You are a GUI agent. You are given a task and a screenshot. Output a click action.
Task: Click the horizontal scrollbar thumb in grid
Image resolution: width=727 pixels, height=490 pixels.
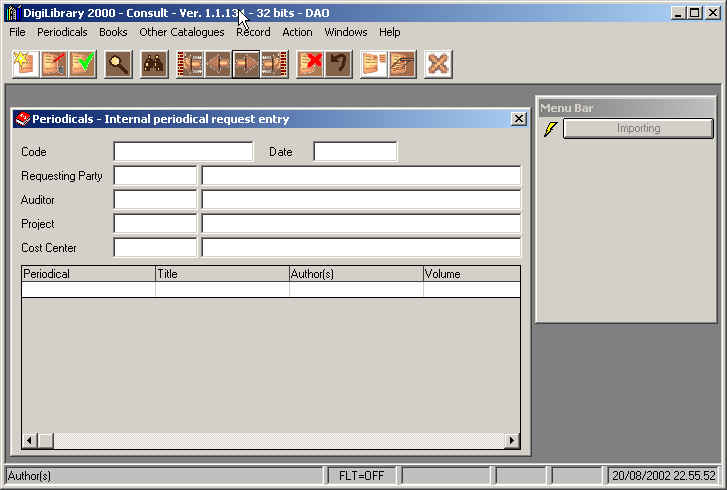(45, 440)
